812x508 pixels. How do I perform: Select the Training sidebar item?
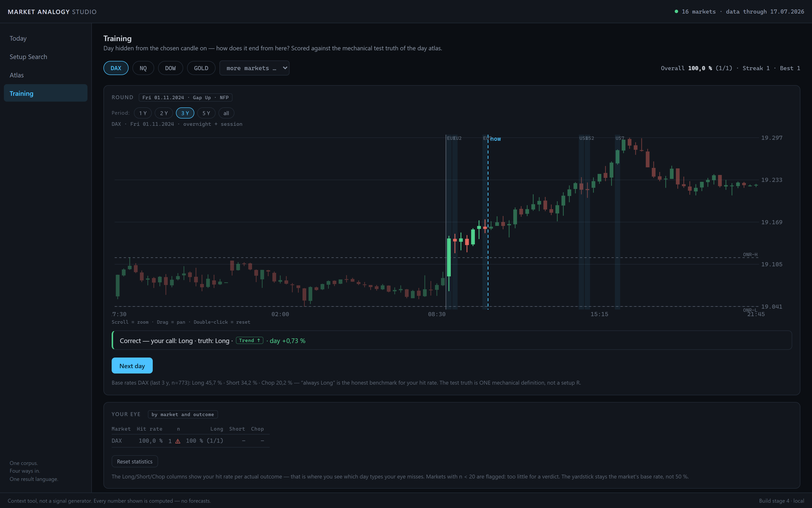(x=46, y=93)
